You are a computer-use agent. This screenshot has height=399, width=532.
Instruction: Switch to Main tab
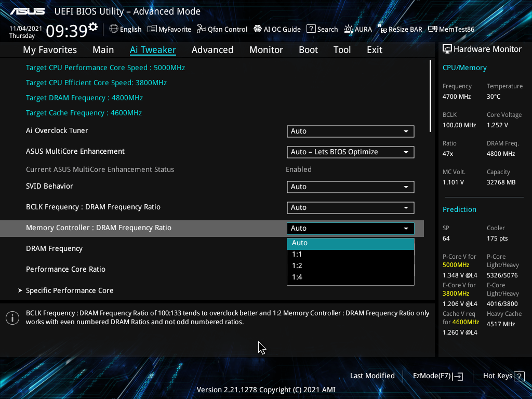103,50
